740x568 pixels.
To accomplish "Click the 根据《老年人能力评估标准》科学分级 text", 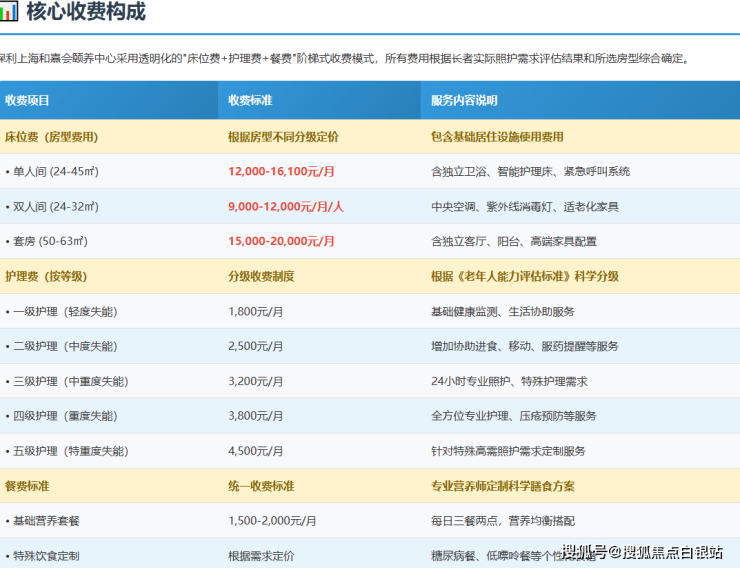I will point(524,276).
